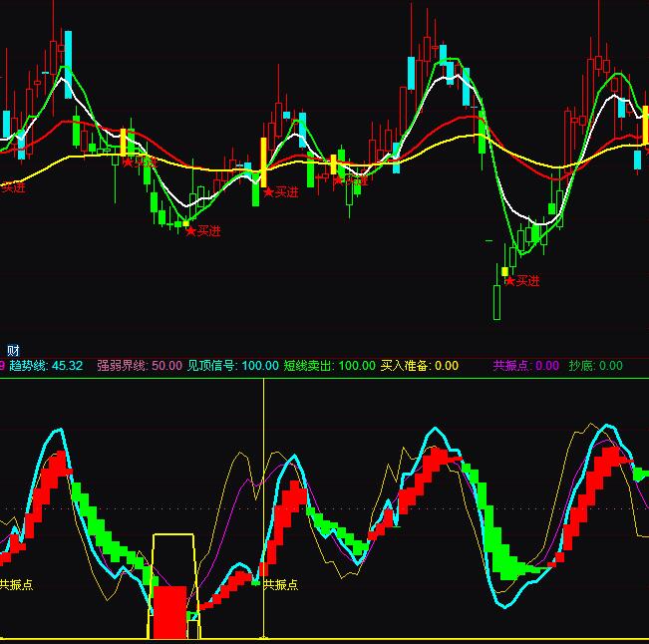
Task: Click the 买进 star marker at the lowest candle
Action: point(521,281)
